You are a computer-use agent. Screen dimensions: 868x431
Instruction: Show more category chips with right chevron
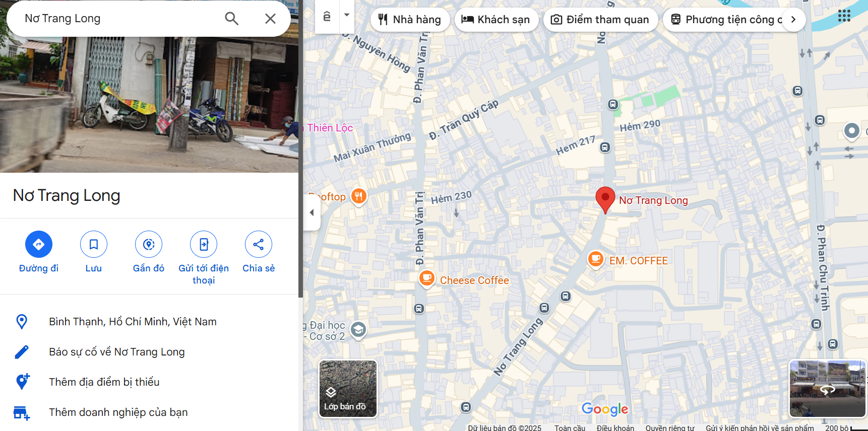coord(793,20)
